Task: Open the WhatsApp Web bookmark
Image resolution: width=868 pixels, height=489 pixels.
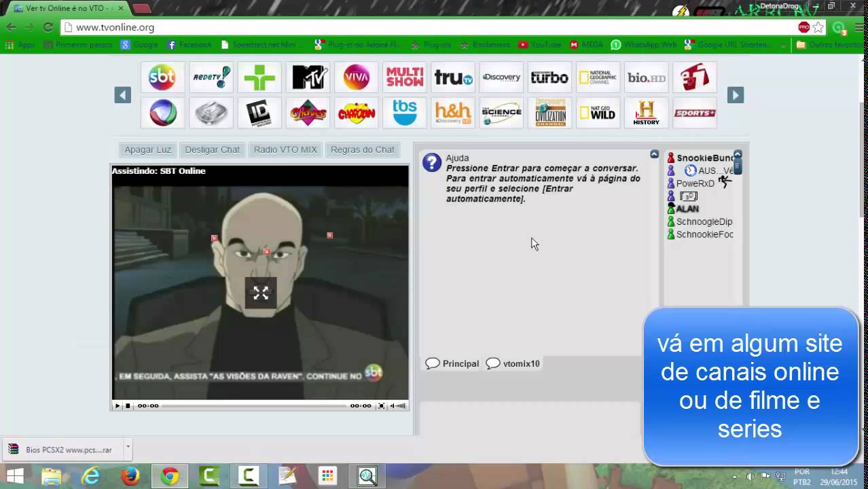Action: tap(644, 45)
